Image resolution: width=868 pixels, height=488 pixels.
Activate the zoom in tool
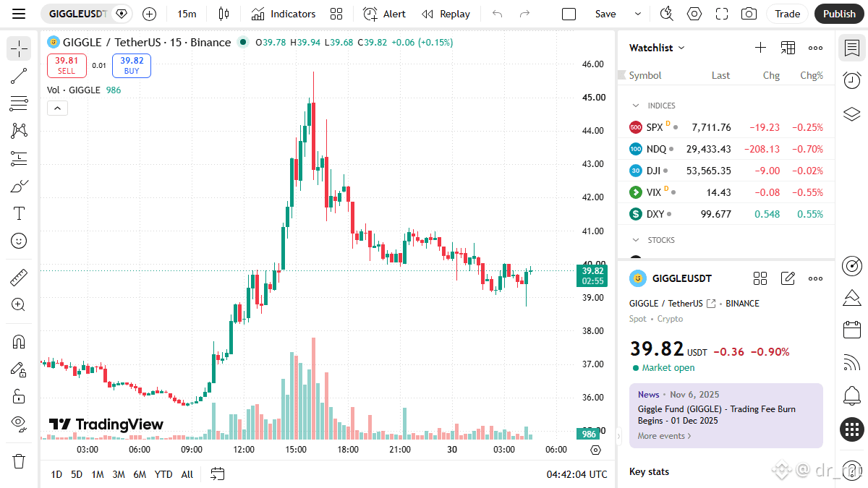19,304
